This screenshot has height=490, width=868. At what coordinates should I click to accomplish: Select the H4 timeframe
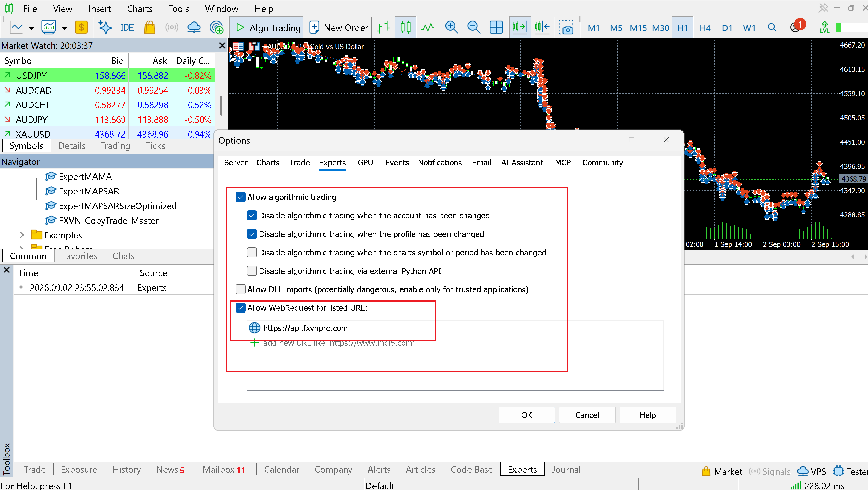(705, 28)
